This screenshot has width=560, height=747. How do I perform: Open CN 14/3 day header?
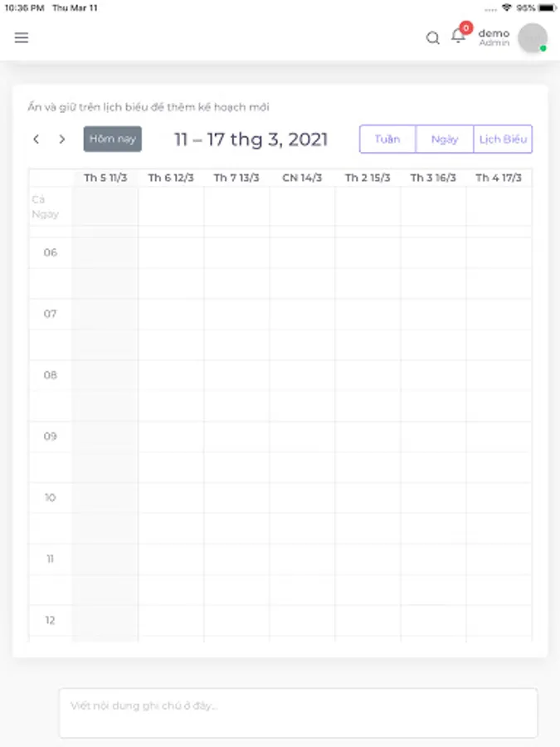pyautogui.click(x=302, y=178)
